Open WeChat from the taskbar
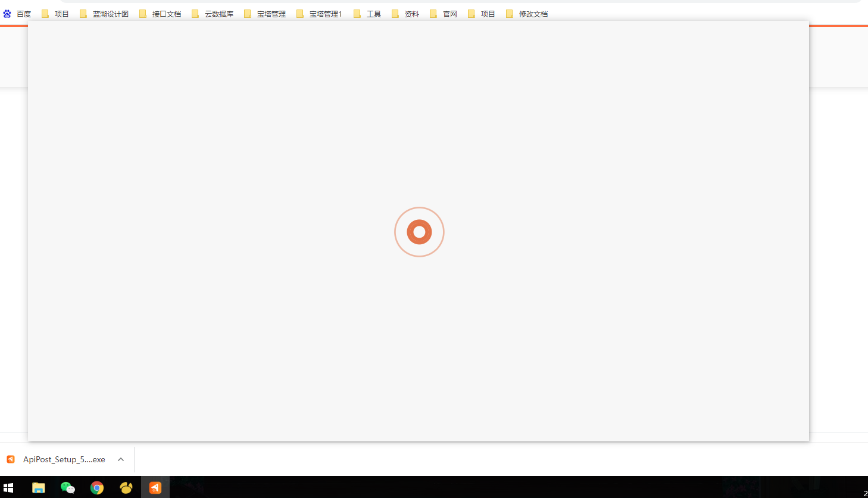 point(68,487)
